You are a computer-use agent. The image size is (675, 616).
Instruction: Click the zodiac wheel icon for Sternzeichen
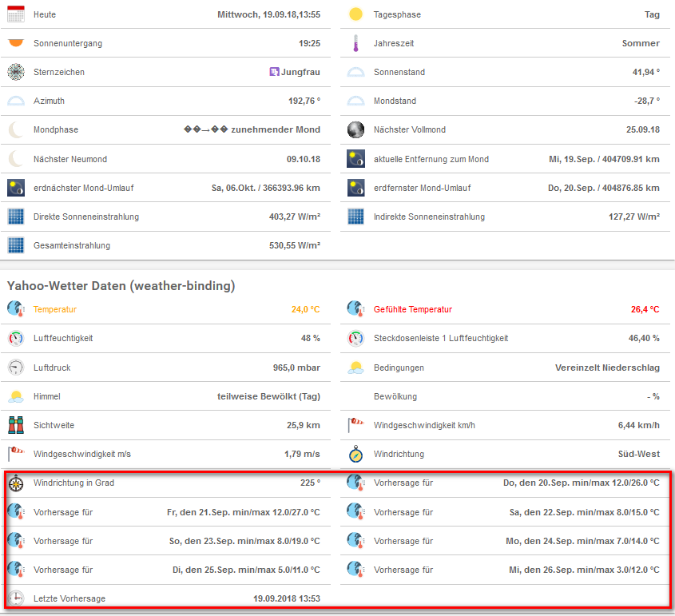(x=16, y=72)
